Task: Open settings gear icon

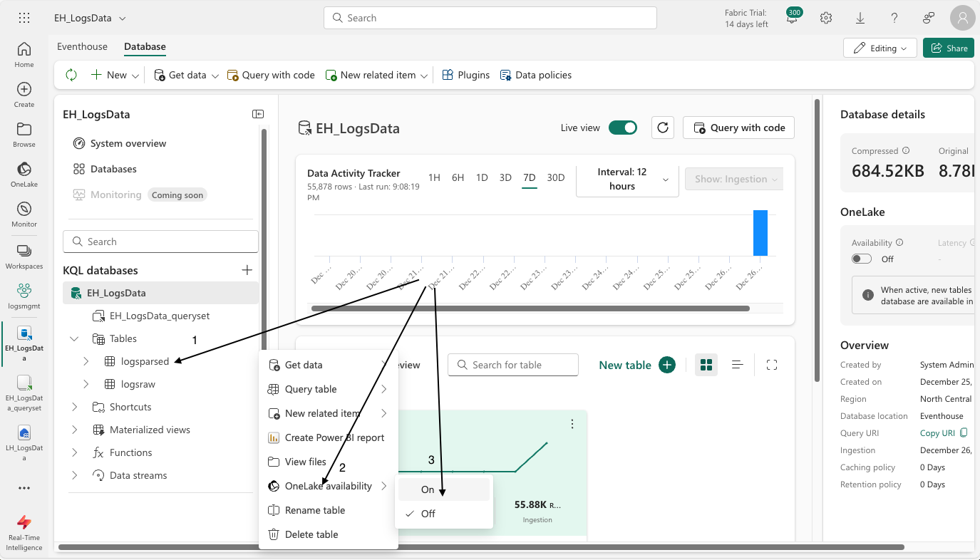Action: (x=826, y=18)
